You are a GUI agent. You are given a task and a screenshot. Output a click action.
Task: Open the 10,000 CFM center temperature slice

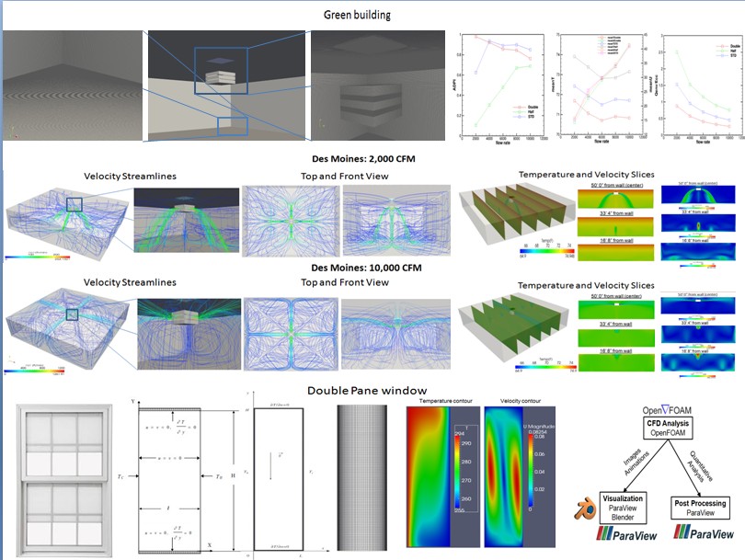point(616,310)
